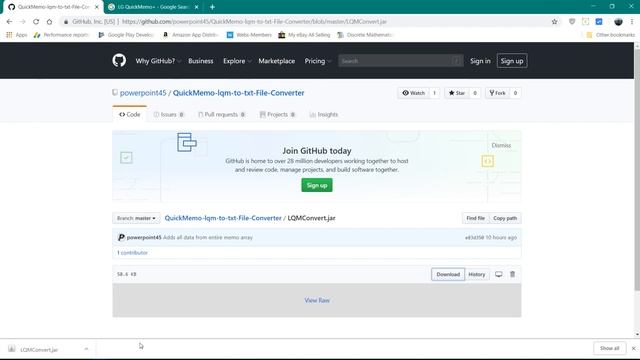Screen dimensions: 640x360
Task: Click the profile avatar in Chrome toolbar
Action: [x=618, y=22]
